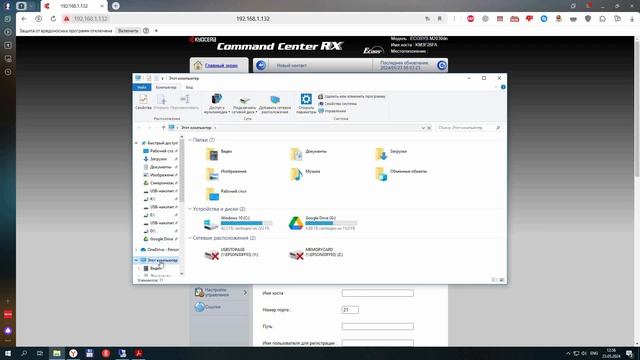Select the Windows 10 (C:) drive

pyautogui.click(x=238, y=223)
